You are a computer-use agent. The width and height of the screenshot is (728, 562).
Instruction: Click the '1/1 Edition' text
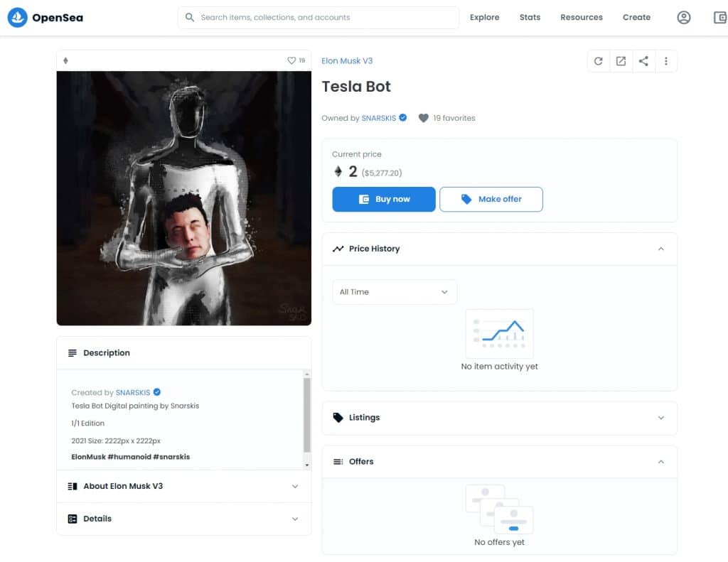pos(87,423)
